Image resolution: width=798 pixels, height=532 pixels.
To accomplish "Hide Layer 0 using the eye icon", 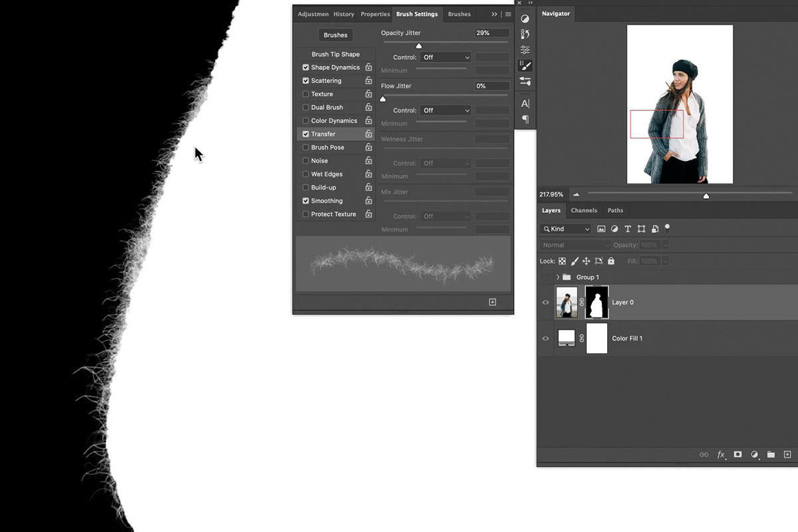I will click(x=546, y=303).
